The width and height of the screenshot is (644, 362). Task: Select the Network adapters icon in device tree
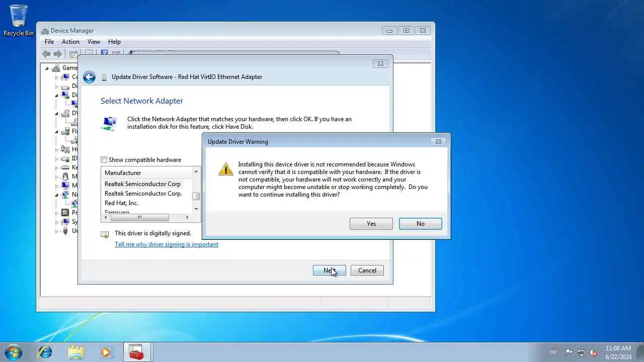coord(65,195)
